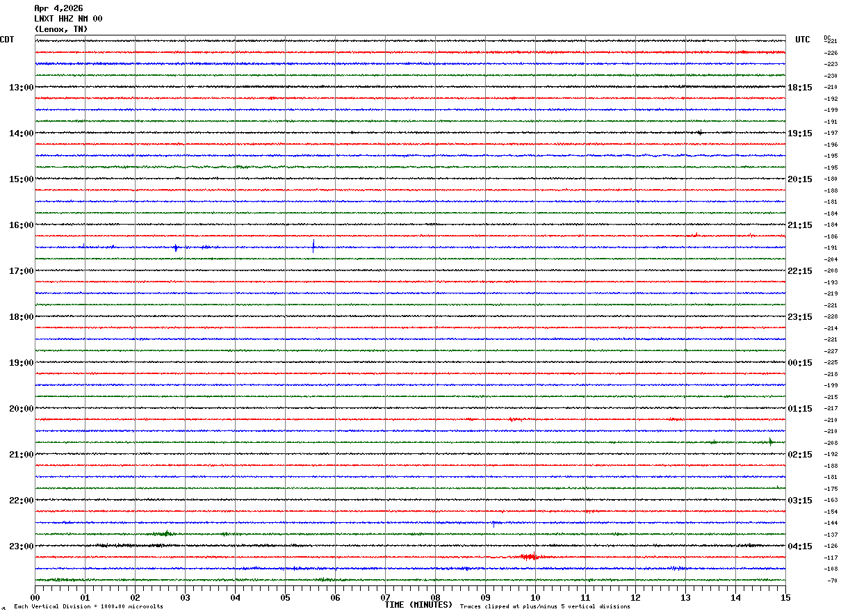Click the minute tick label "05"
841x616 pixels.
pos(286,597)
